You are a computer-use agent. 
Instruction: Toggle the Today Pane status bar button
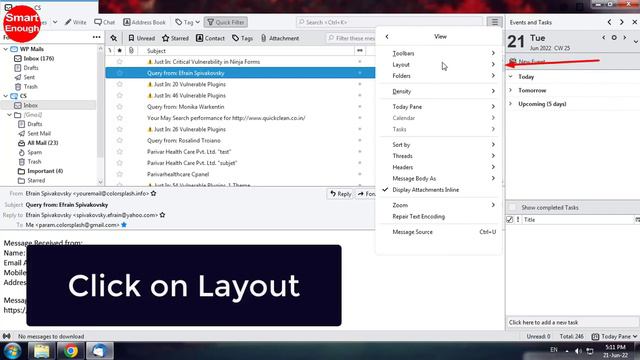tap(613, 336)
